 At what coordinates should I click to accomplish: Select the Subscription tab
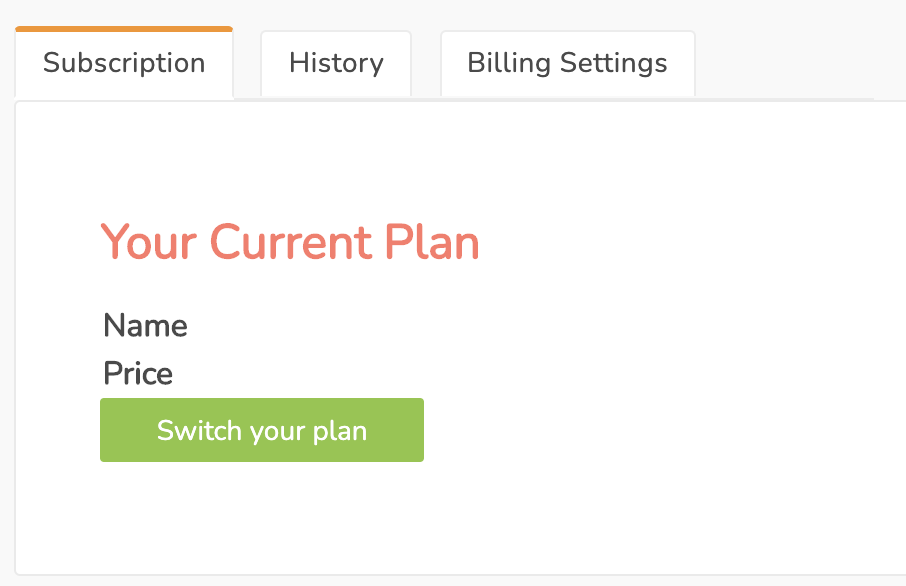point(124,62)
